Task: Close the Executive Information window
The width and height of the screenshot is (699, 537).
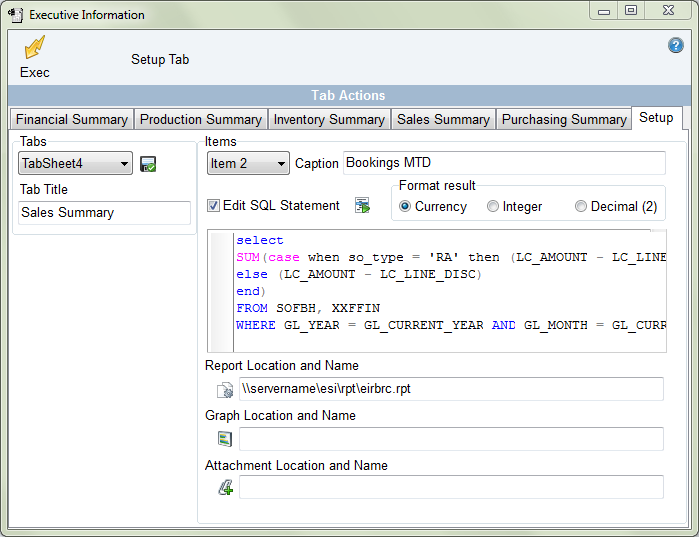Action: [x=668, y=11]
